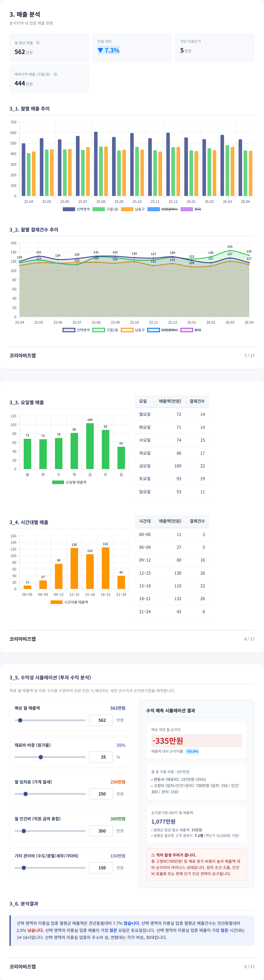Click the -59.6% profit margin badge

coord(192,751)
